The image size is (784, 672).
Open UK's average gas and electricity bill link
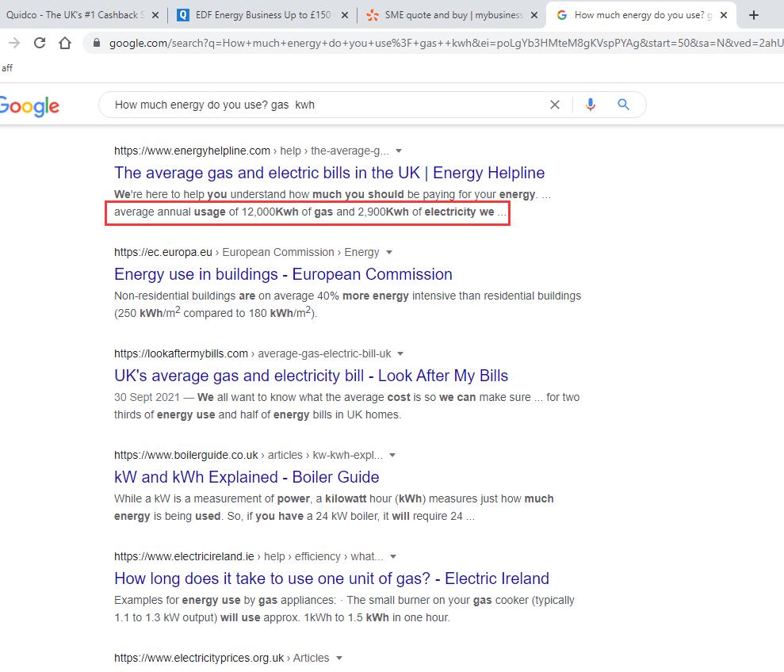click(x=311, y=376)
